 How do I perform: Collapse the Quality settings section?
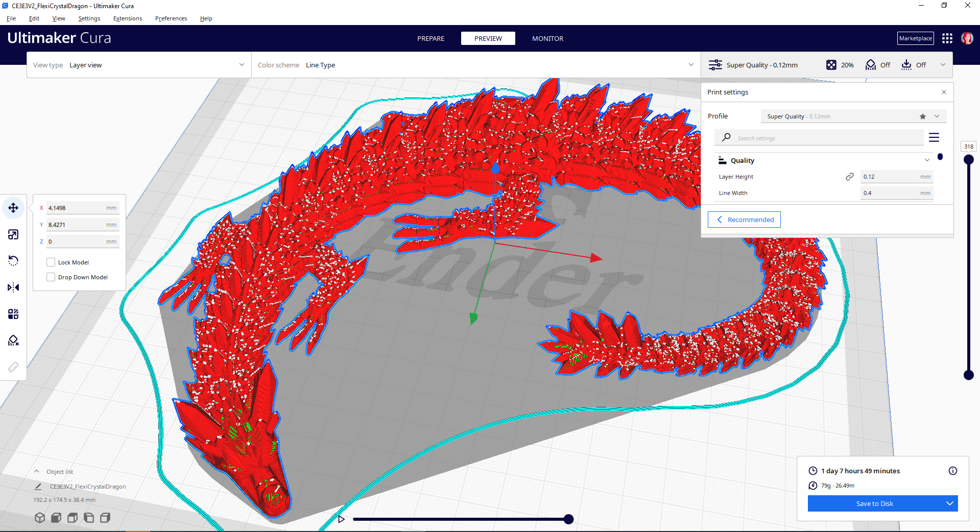click(x=926, y=160)
